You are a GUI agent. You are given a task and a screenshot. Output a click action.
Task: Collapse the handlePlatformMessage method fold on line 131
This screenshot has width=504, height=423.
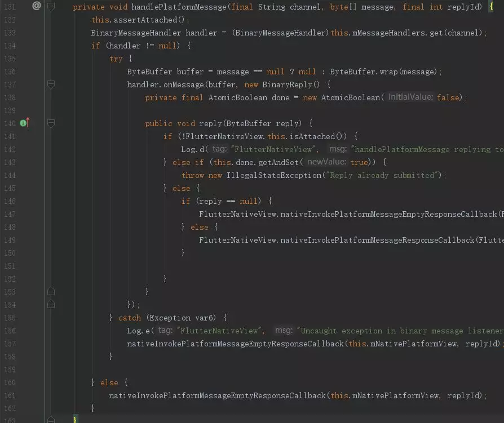tap(51, 6)
